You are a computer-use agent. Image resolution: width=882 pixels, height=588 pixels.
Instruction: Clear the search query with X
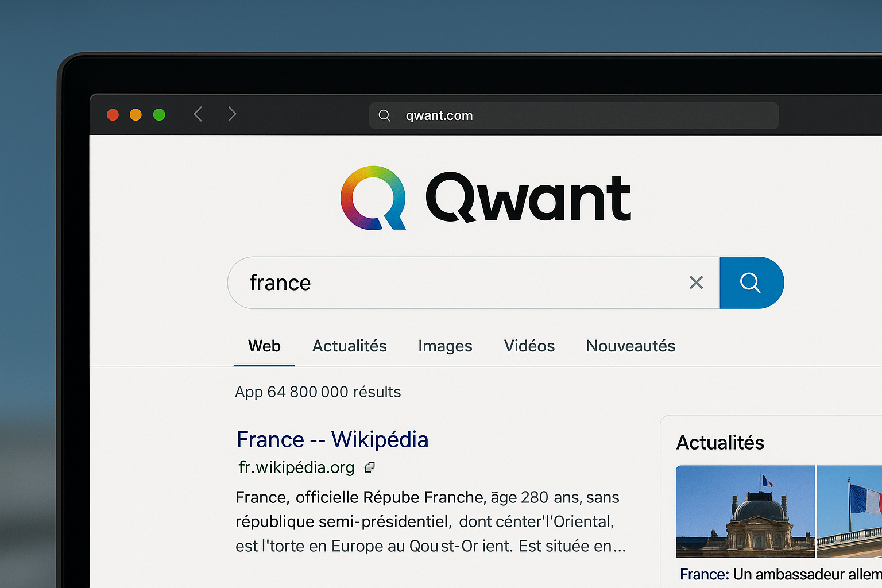tap(696, 283)
